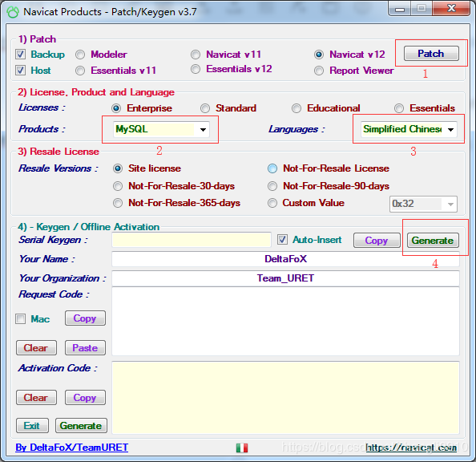Clear the request code
The width and height of the screenshot is (476, 462).
point(36,348)
